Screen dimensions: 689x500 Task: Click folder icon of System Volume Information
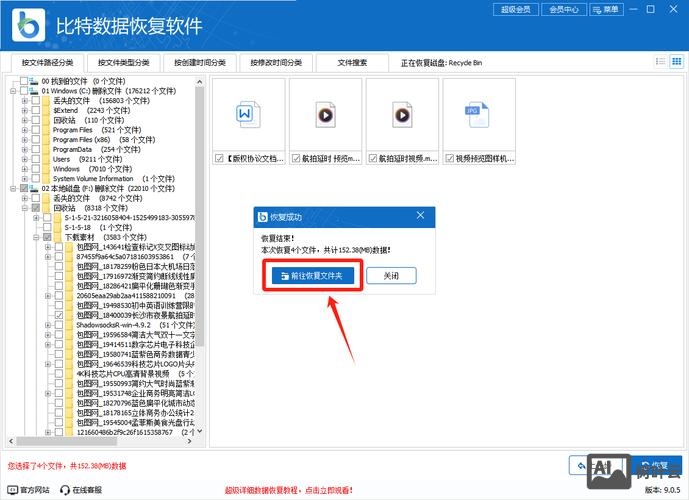coord(47,179)
